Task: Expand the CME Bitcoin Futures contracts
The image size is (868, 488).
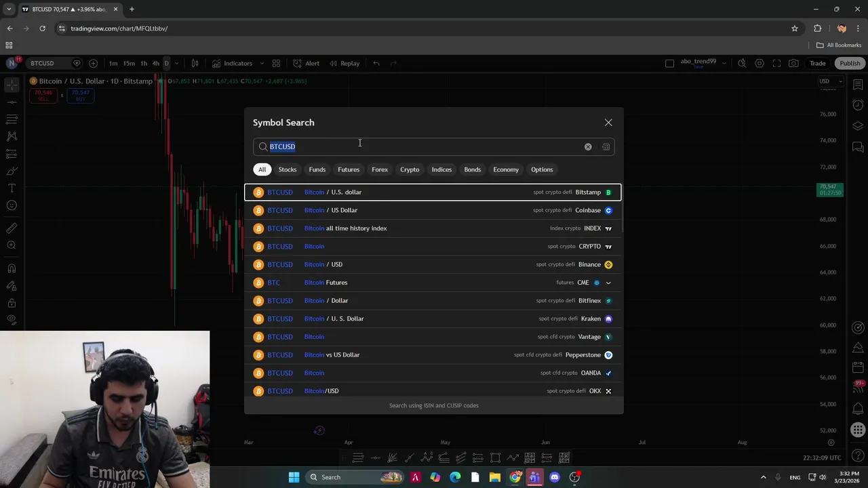Action: [608, 283]
